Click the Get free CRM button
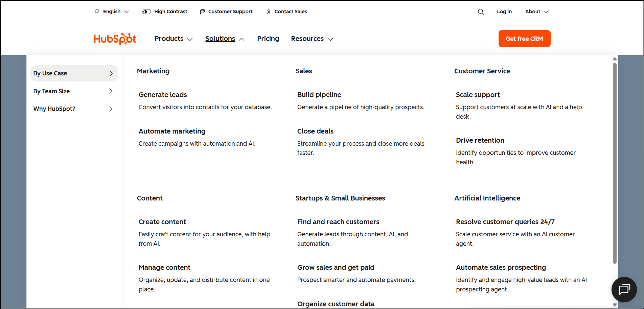644x309 pixels. 524,39
